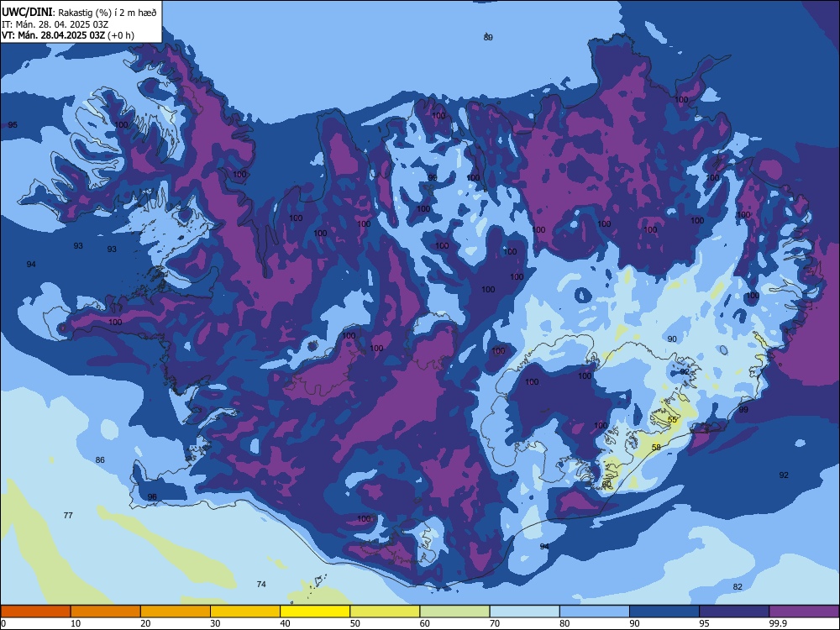Click the value 95 at the western map edge
Screen dimensions: 840x630
(13, 125)
